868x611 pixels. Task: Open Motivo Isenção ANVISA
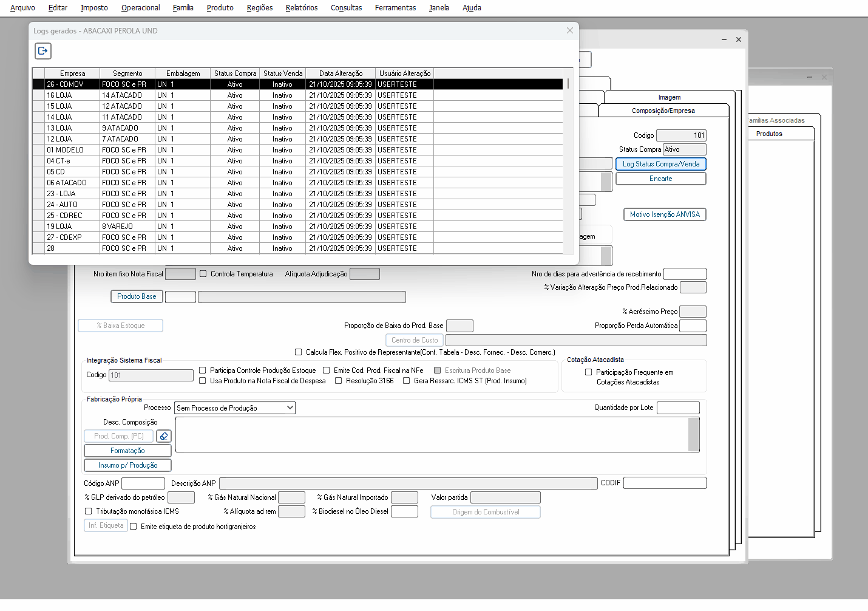coord(665,214)
